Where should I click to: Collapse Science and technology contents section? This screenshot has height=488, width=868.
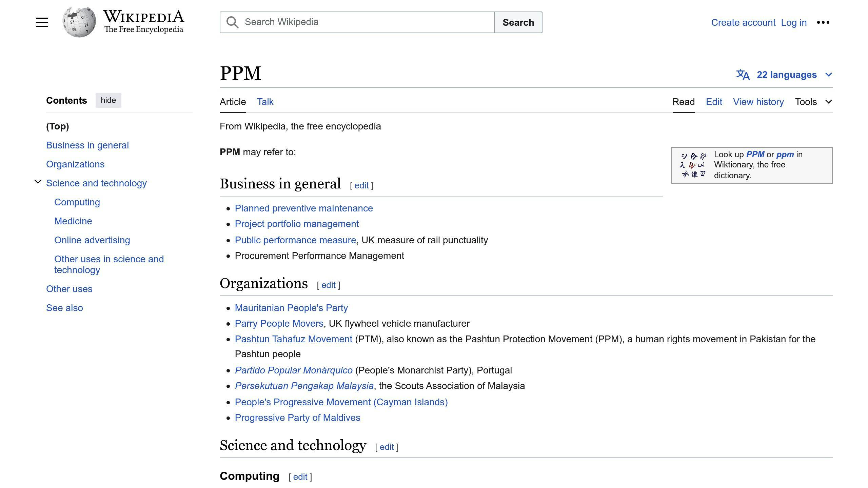point(38,182)
